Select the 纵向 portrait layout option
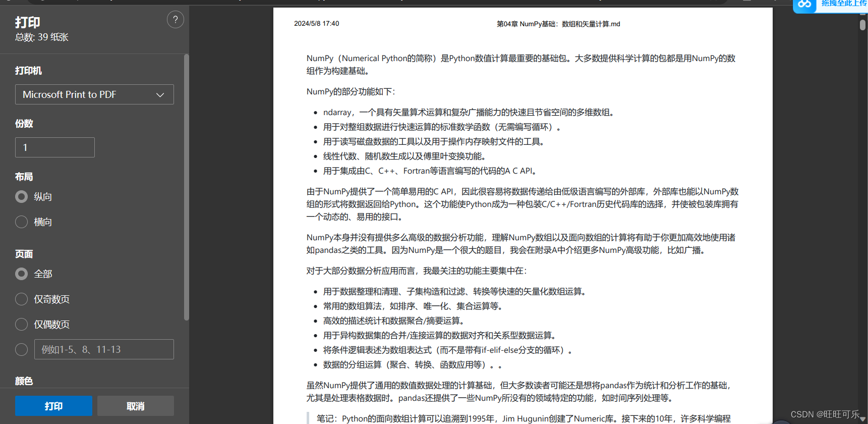 point(21,196)
